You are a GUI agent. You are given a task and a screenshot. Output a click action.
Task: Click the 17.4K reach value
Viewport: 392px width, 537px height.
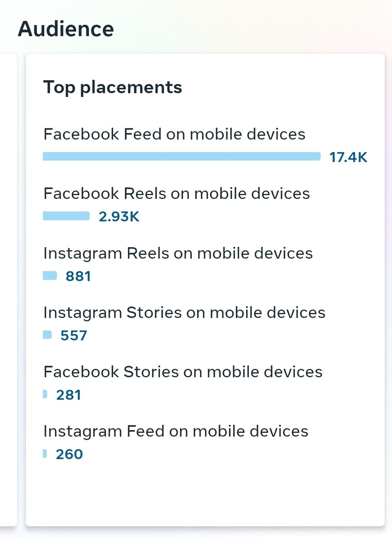348,157
